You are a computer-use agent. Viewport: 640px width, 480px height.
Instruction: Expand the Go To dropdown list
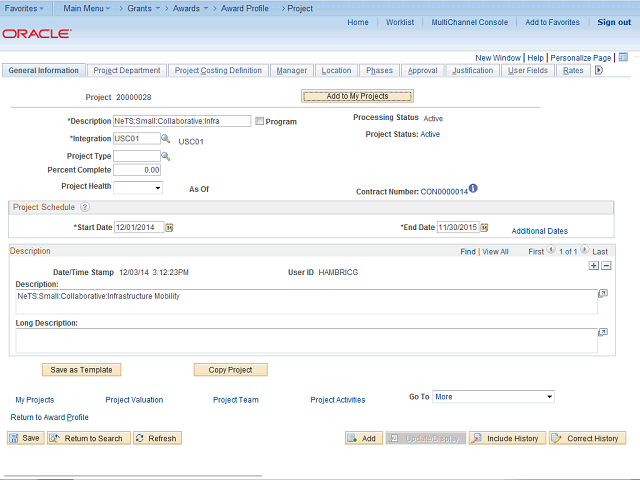[x=546, y=397]
